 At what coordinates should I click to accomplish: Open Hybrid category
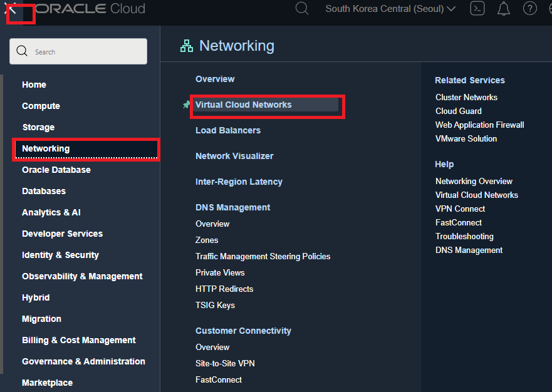[x=36, y=297]
